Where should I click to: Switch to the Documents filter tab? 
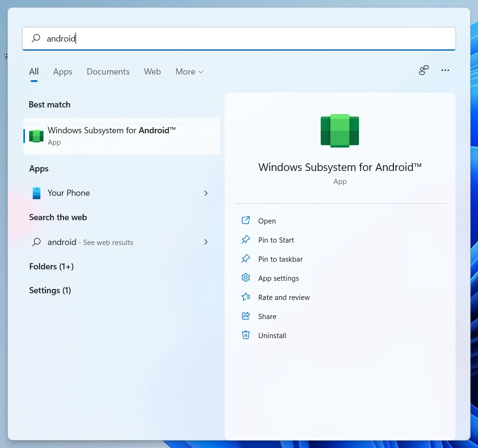point(108,72)
